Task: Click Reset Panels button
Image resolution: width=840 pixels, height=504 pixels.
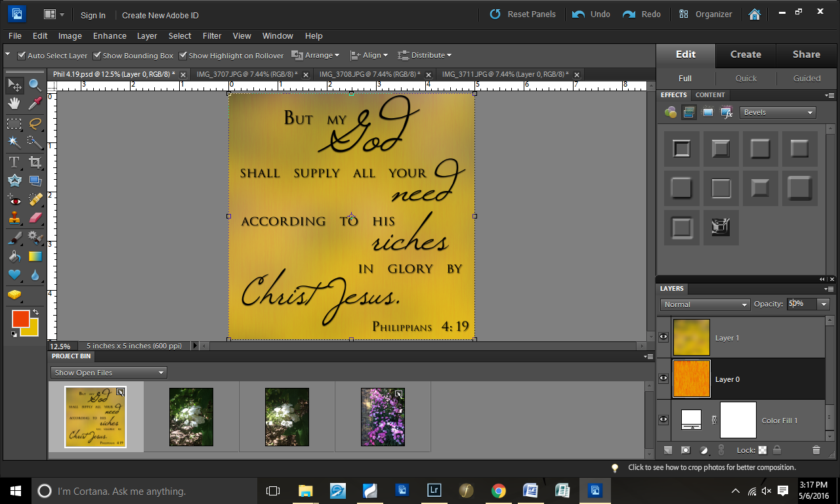Action: pos(523,14)
